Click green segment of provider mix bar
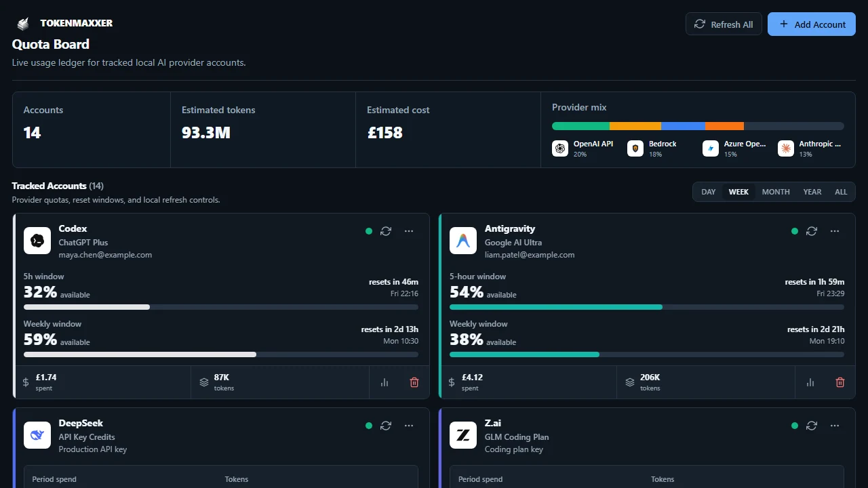868x488 pixels. 581,126
